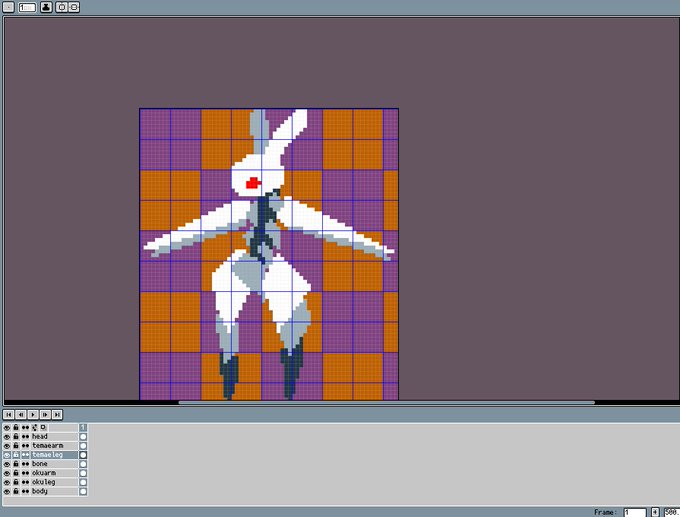Hide the okuarm layer
This screenshot has height=517, width=680.
[7, 473]
